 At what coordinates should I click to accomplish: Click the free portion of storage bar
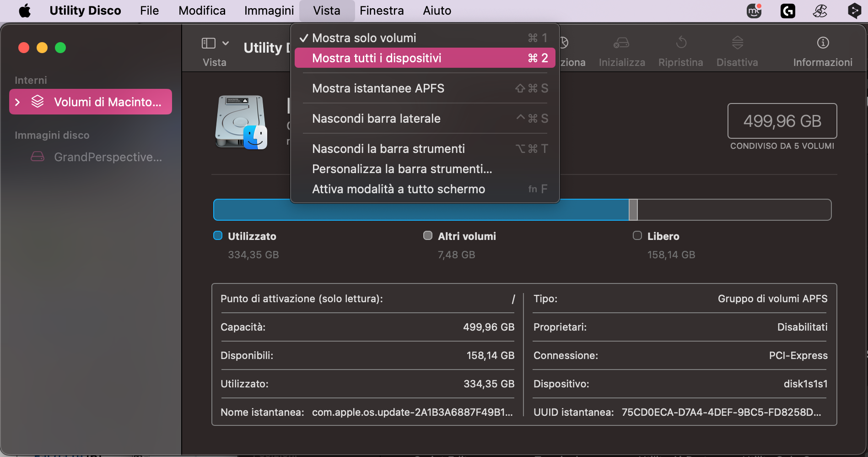click(x=734, y=210)
